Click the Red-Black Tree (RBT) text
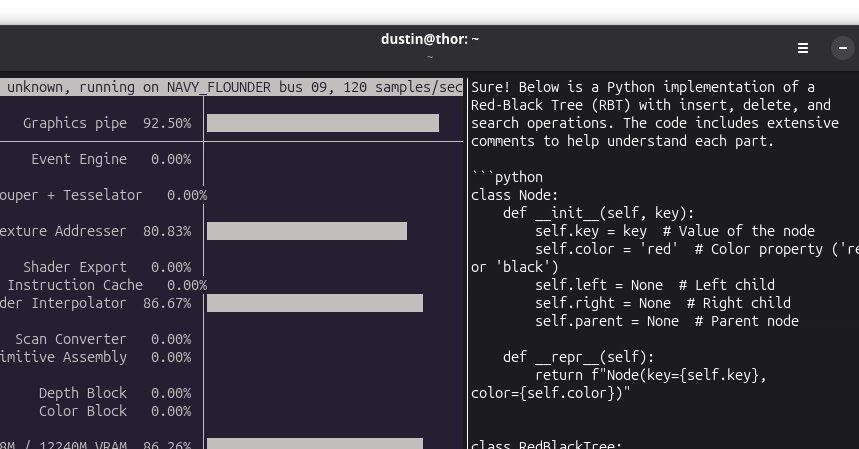This screenshot has height=449, width=859. point(551,105)
